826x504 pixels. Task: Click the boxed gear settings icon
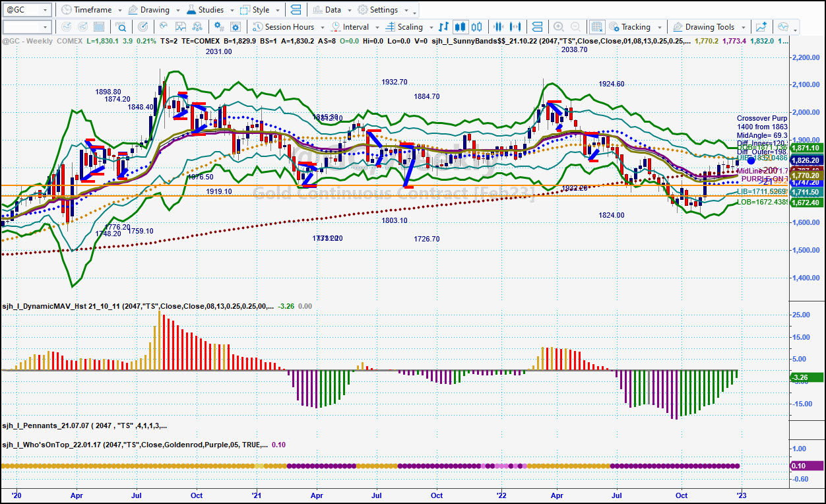(237, 27)
